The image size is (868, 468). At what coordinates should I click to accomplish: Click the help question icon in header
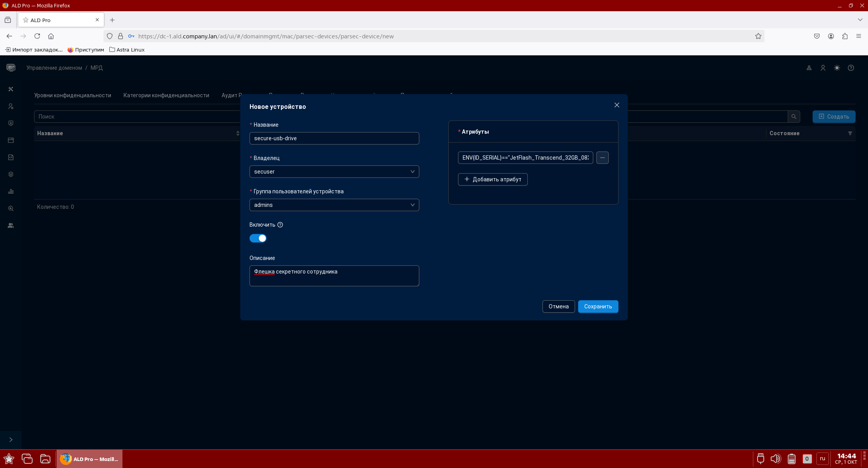click(851, 68)
